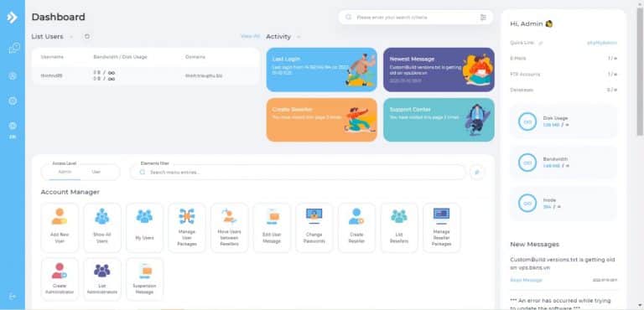Click the logout icon at sidebar bottom
Image resolution: width=644 pixels, height=310 pixels.
coord(13,296)
